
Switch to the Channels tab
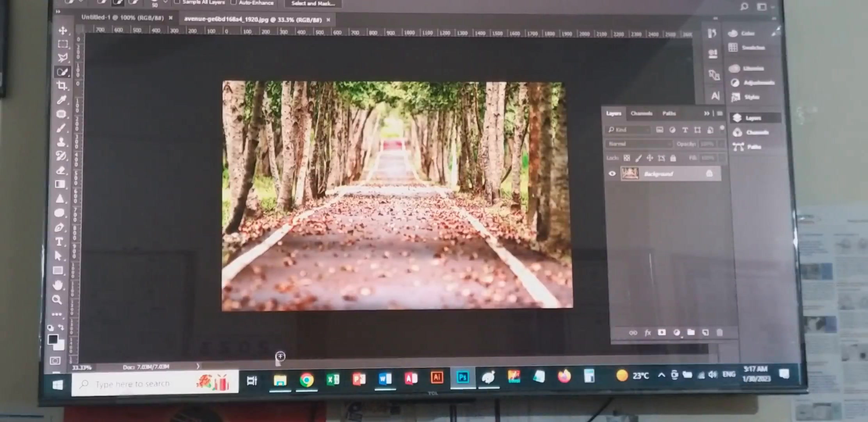click(641, 113)
